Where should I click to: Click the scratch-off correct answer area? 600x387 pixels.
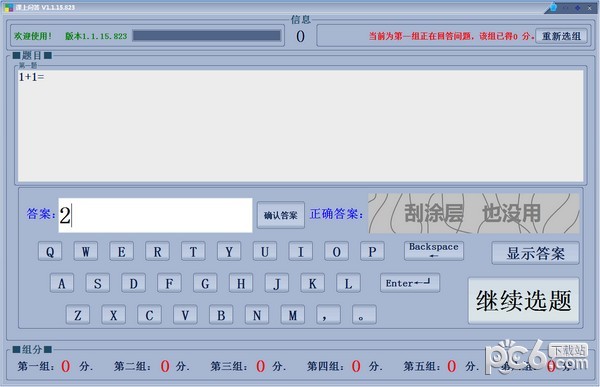tap(474, 213)
